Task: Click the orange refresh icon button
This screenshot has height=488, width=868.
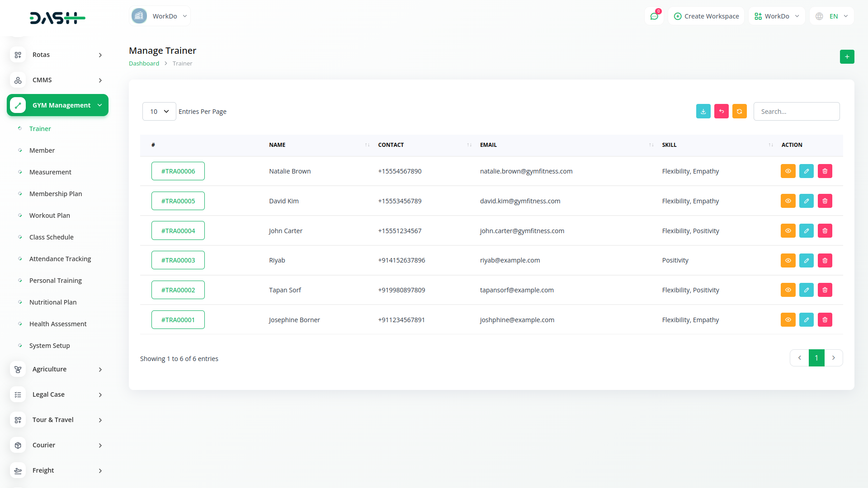Action: (739, 112)
